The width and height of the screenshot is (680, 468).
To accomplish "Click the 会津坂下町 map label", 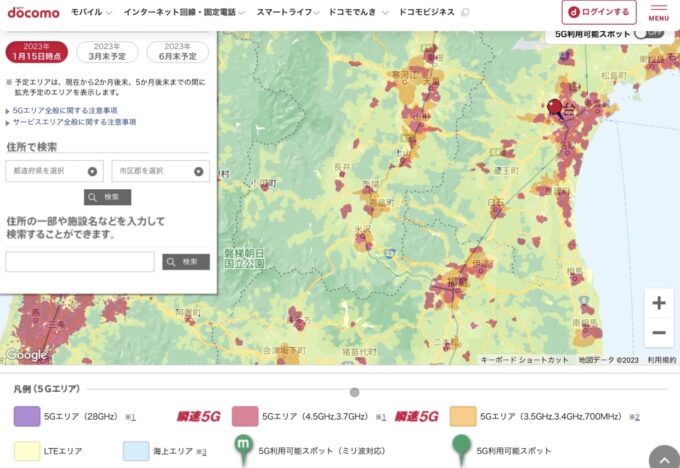I will coord(284,350).
